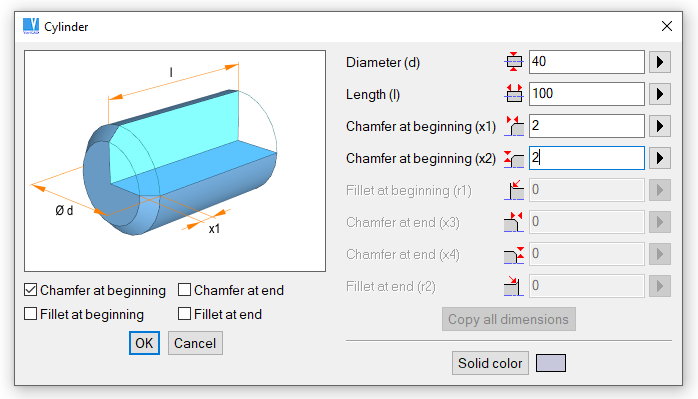
Task: Click the Chamfer at end x4 icon
Action: (x=514, y=254)
